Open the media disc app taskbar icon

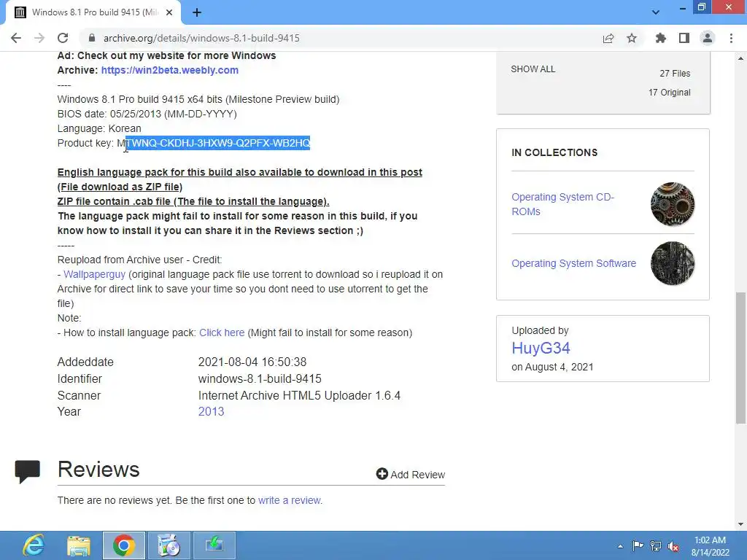(169, 545)
